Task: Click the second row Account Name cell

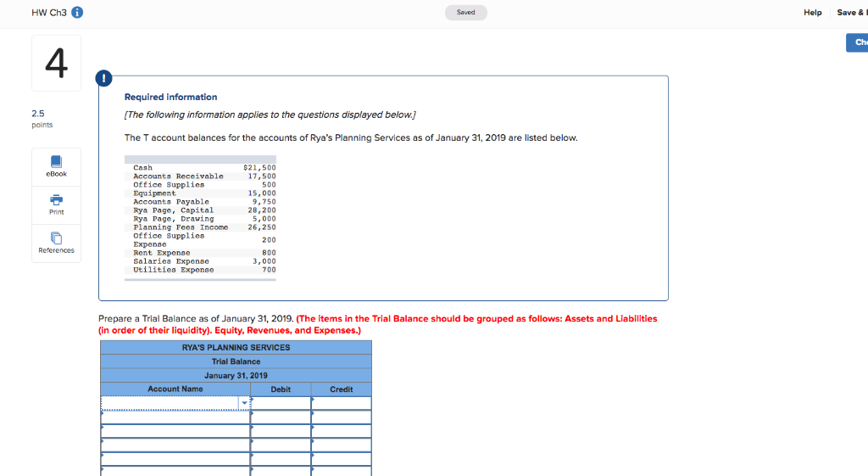Action: [175, 417]
